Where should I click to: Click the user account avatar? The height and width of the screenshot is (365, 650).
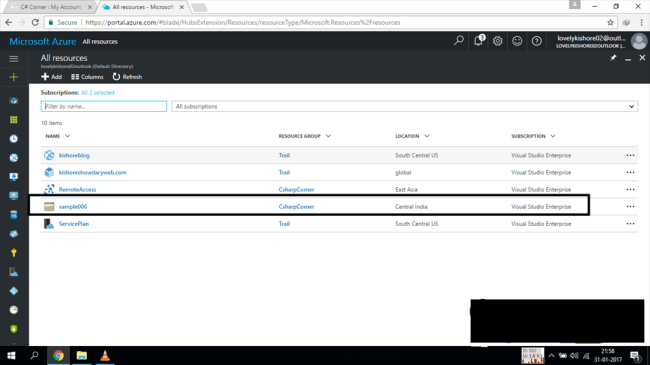(639, 41)
